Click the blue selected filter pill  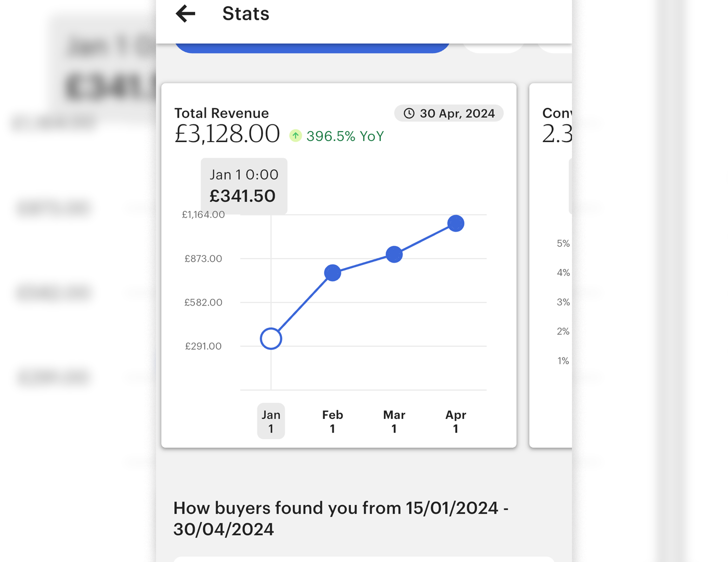[x=312, y=48]
